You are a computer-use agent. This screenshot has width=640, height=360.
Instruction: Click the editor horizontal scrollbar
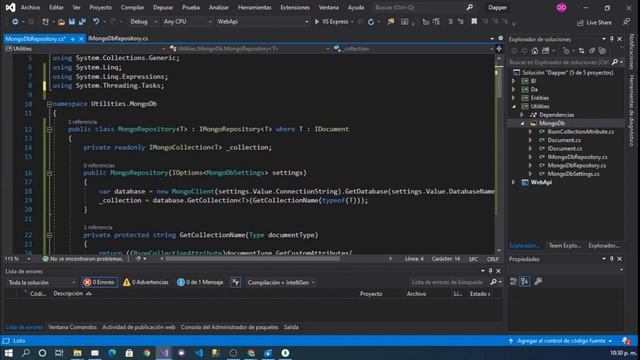coord(252,259)
